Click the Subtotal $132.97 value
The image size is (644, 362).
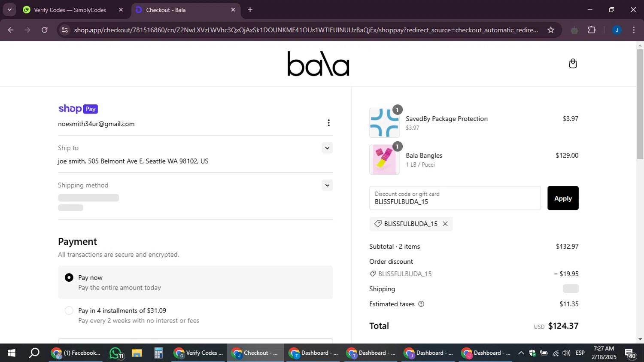point(567,246)
